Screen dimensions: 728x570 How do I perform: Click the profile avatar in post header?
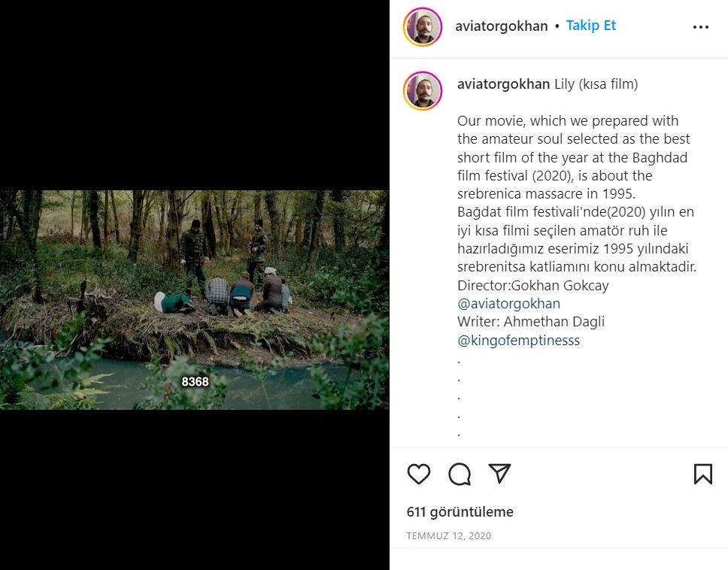pyautogui.click(x=423, y=27)
